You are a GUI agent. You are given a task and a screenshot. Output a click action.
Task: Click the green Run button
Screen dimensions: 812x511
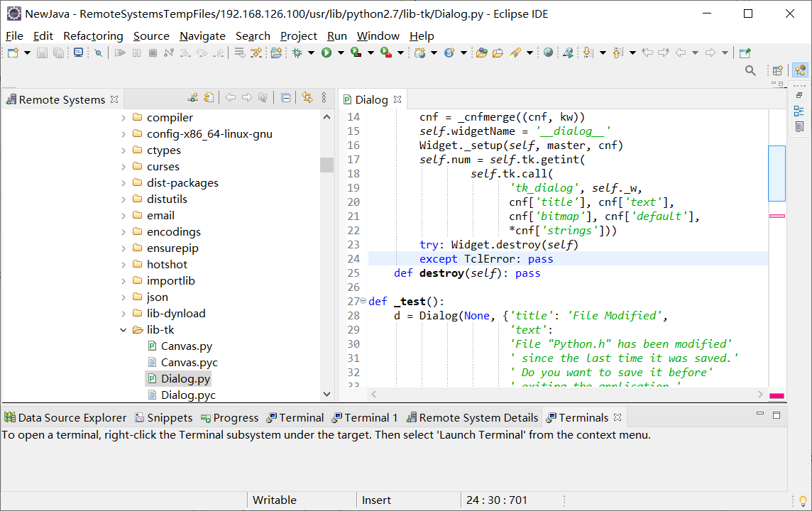tap(327, 53)
